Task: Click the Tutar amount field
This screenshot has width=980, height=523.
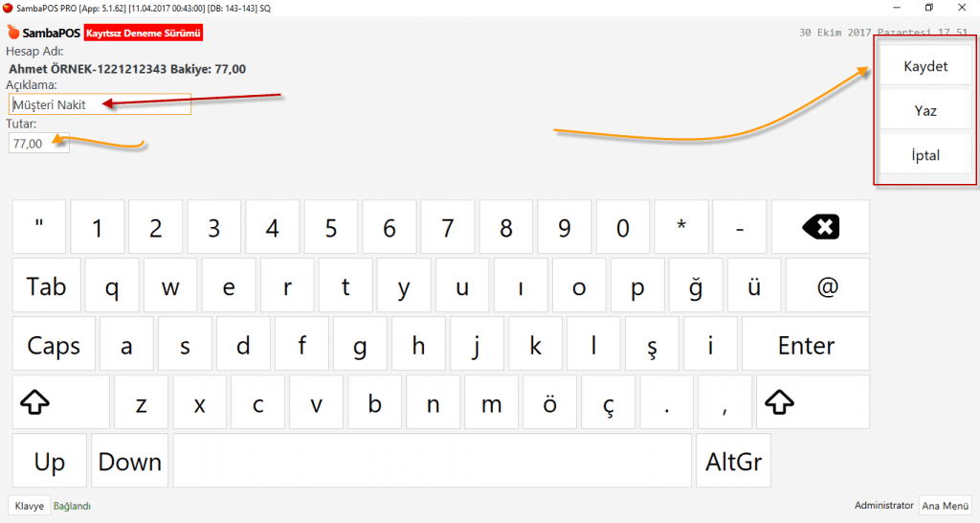Action: coord(38,144)
